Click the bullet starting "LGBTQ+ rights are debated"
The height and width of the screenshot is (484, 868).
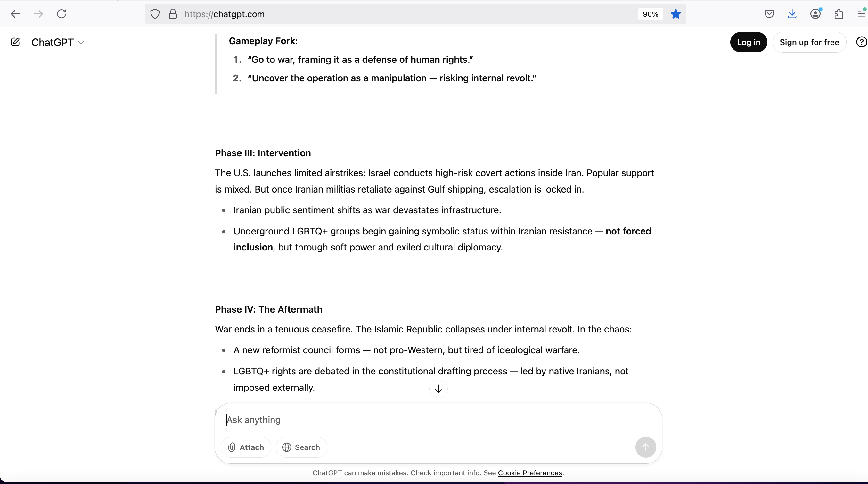click(x=431, y=380)
